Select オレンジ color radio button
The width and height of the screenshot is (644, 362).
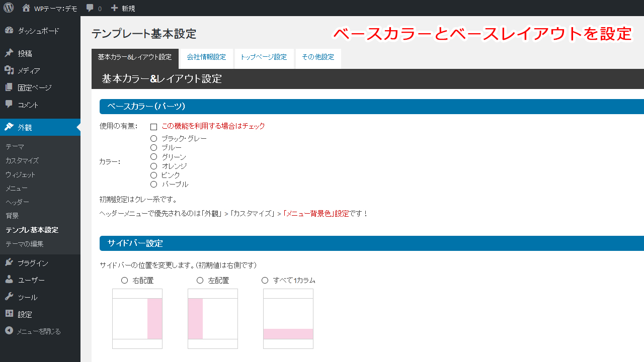[x=154, y=166]
